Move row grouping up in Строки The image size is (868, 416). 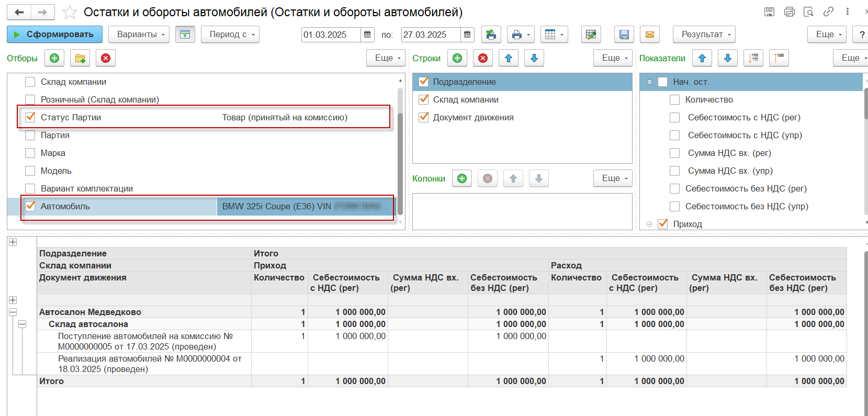pyautogui.click(x=509, y=58)
